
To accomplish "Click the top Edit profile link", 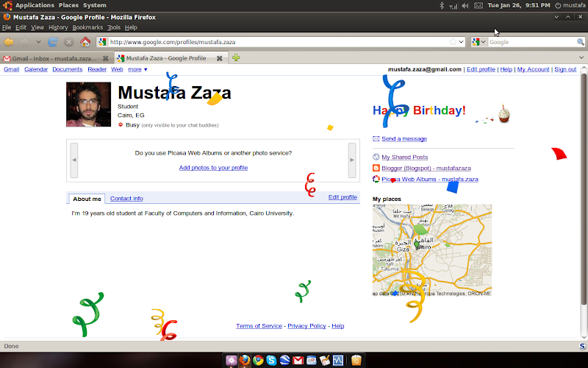I will pos(481,69).
